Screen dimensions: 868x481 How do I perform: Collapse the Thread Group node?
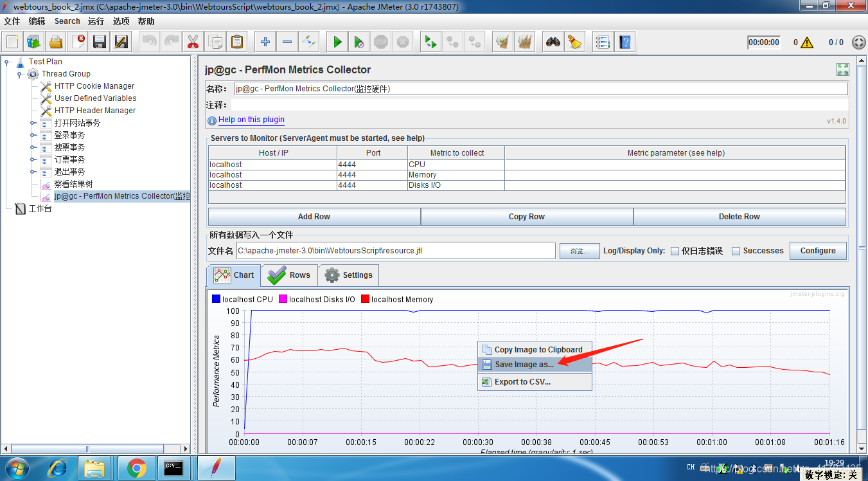(x=20, y=74)
